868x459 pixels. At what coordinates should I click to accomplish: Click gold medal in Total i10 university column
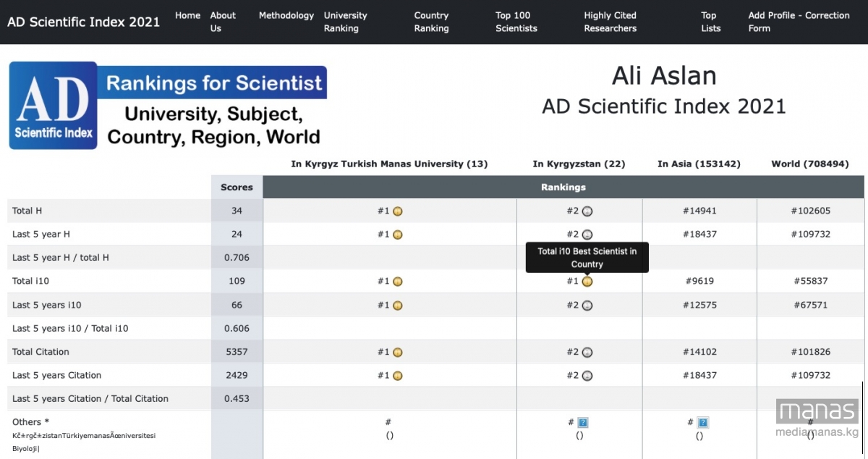click(x=397, y=282)
